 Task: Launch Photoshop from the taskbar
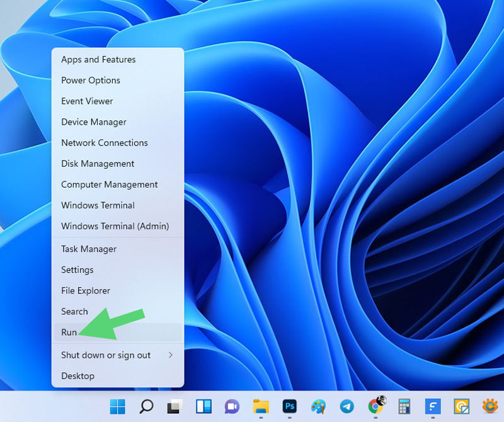(x=290, y=406)
